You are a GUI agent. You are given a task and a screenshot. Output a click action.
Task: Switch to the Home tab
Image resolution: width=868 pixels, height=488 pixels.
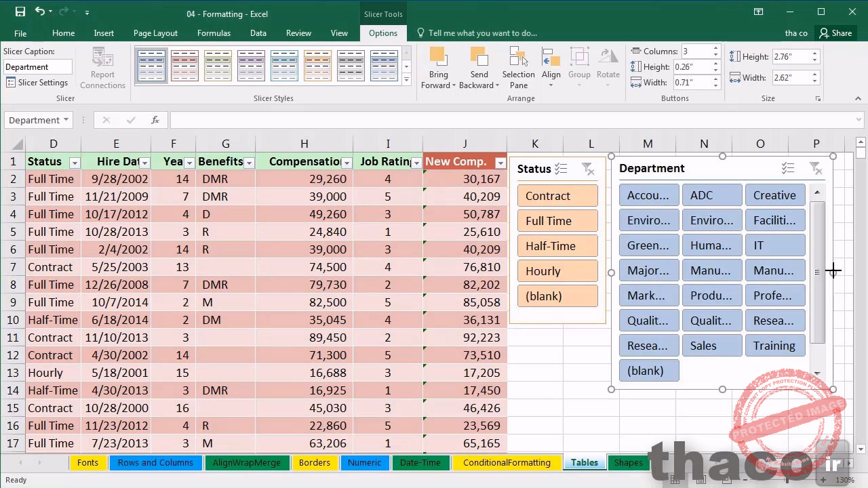coord(63,33)
